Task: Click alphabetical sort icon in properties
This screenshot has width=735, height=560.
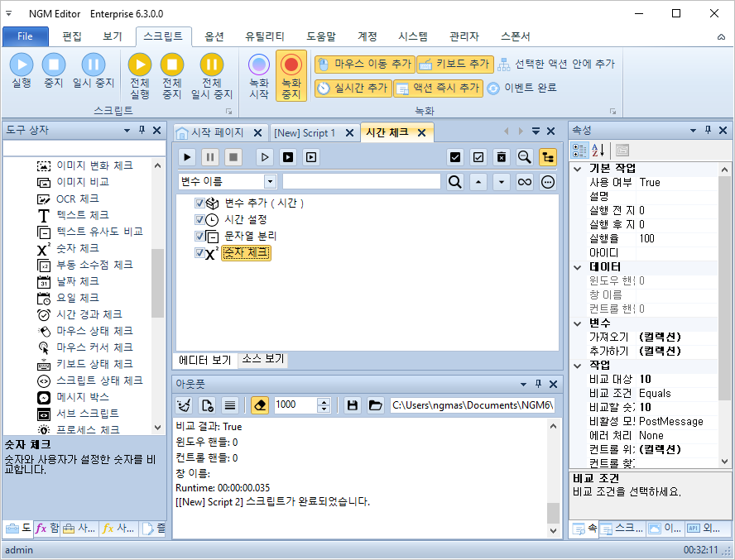Action: tap(598, 151)
